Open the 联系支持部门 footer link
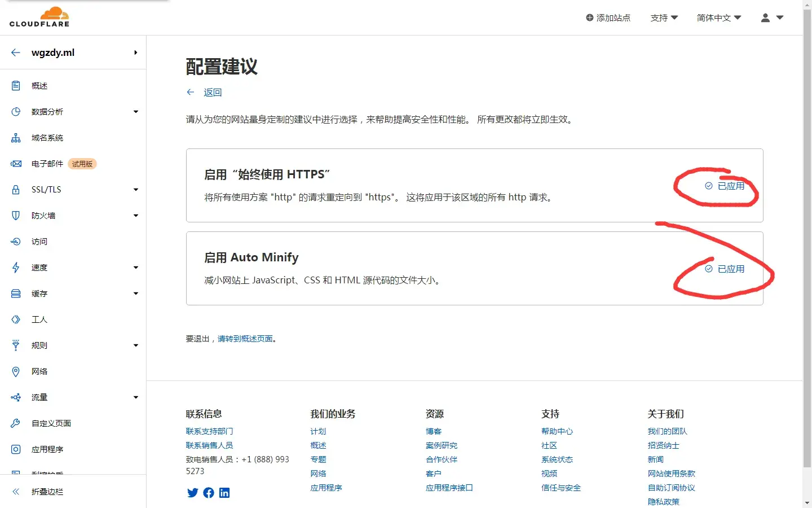The height and width of the screenshot is (508, 812). (x=209, y=431)
